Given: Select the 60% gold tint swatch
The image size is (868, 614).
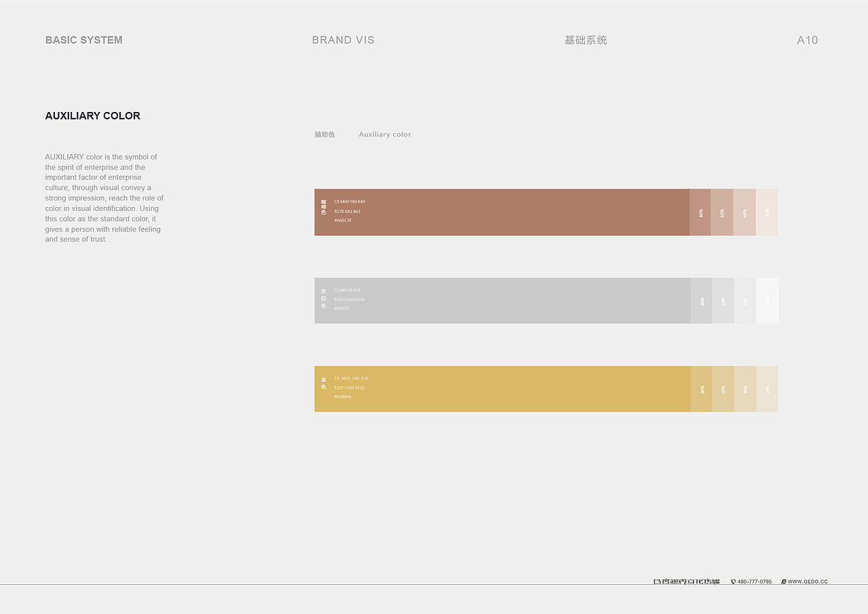Looking at the screenshot, I should click(723, 389).
